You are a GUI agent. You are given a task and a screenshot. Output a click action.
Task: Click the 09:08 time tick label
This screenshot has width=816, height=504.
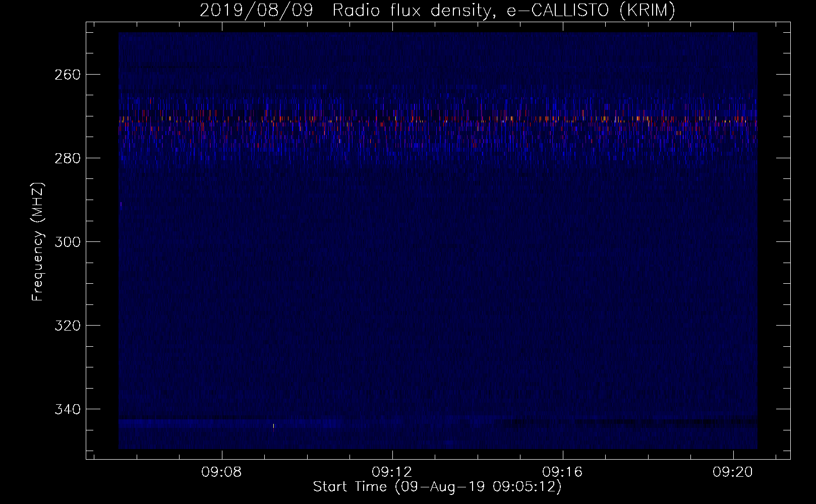coord(221,472)
